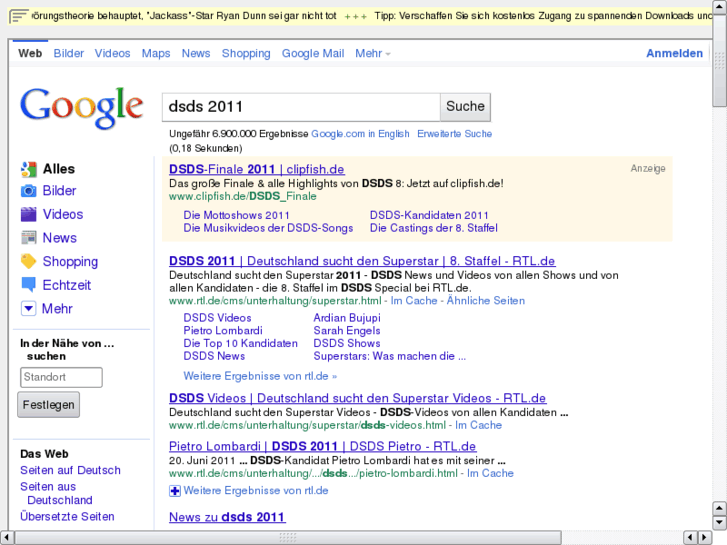Click the horizontal scrollbar thumb
The height and width of the screenshot is (545, 727).
287,538
